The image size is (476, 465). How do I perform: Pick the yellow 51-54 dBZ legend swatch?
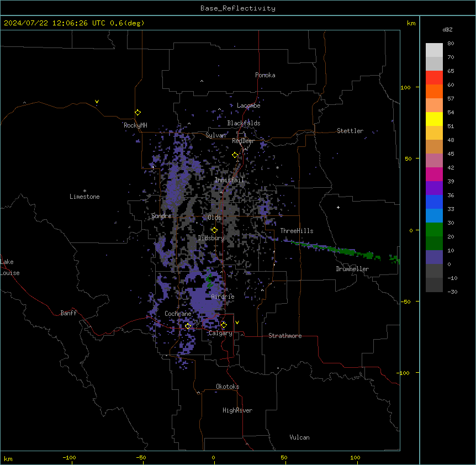pyautogui.click(x=434, y=119)
